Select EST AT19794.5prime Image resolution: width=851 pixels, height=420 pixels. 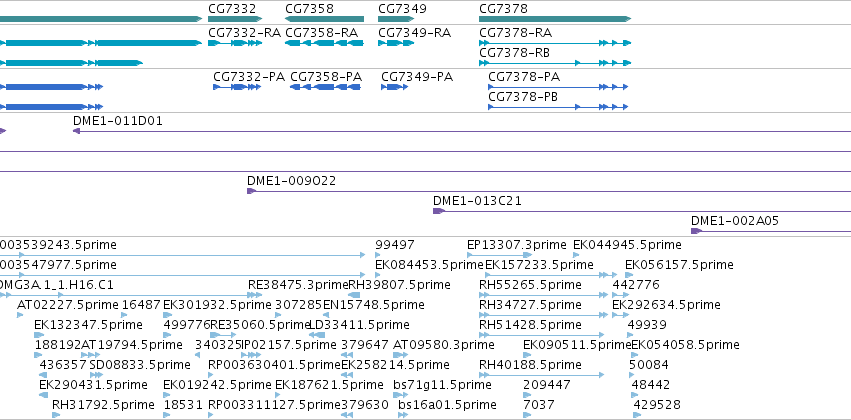132,346
